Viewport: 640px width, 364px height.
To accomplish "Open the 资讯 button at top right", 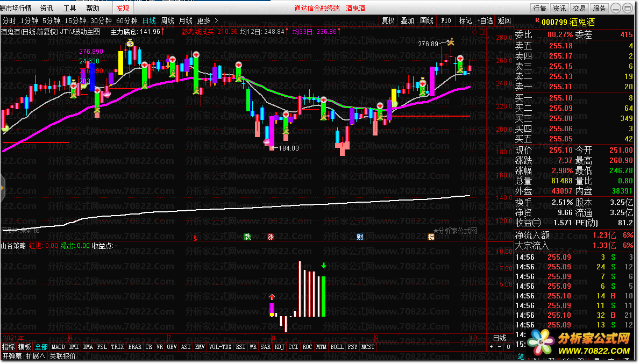I will click(x=559, y=8).
